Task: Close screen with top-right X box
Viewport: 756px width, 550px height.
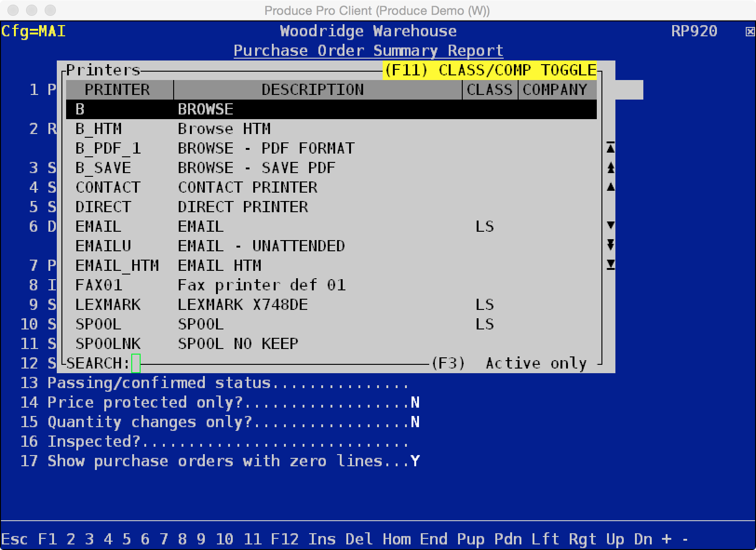Action: coord(749,32)
